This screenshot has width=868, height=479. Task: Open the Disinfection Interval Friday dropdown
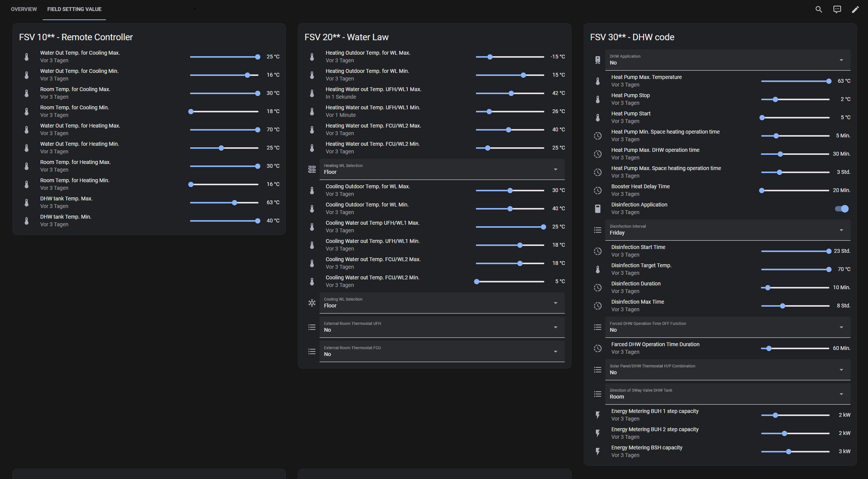coord(728,230)
